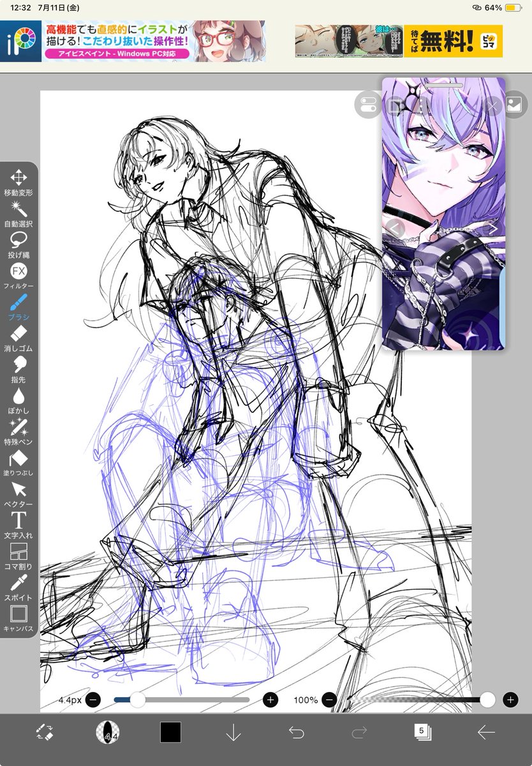Select the Special Pen tool

pyautogui.click(x=18, y=433)
